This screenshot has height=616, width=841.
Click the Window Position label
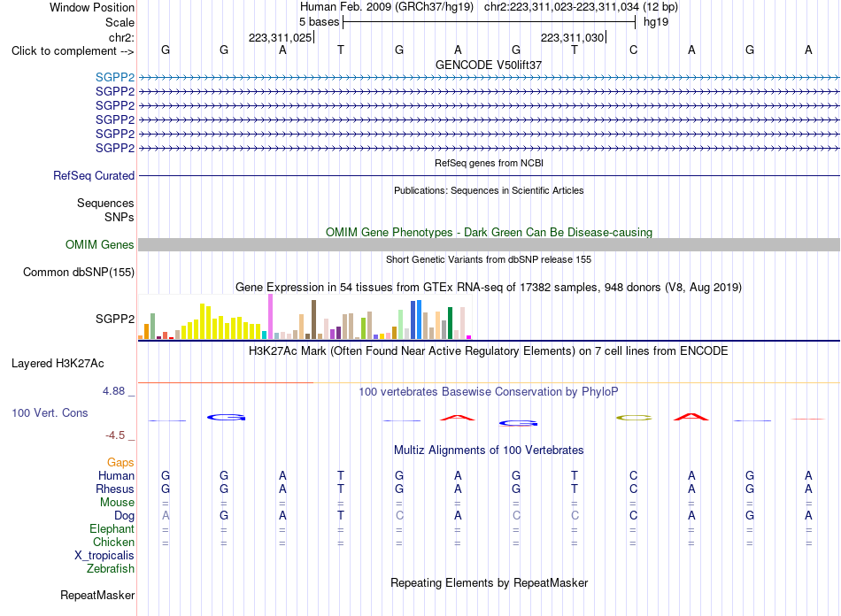pos(92,7)
